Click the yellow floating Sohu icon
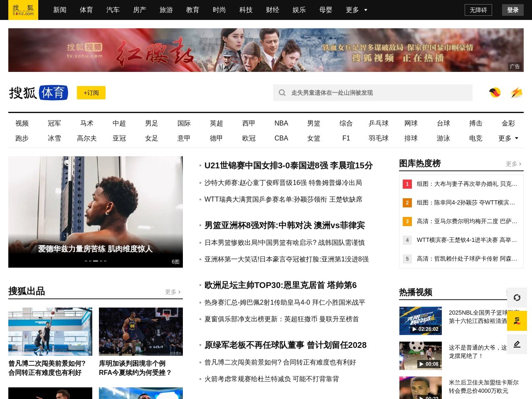Screen dimensions: 532x399 point(517,321)
